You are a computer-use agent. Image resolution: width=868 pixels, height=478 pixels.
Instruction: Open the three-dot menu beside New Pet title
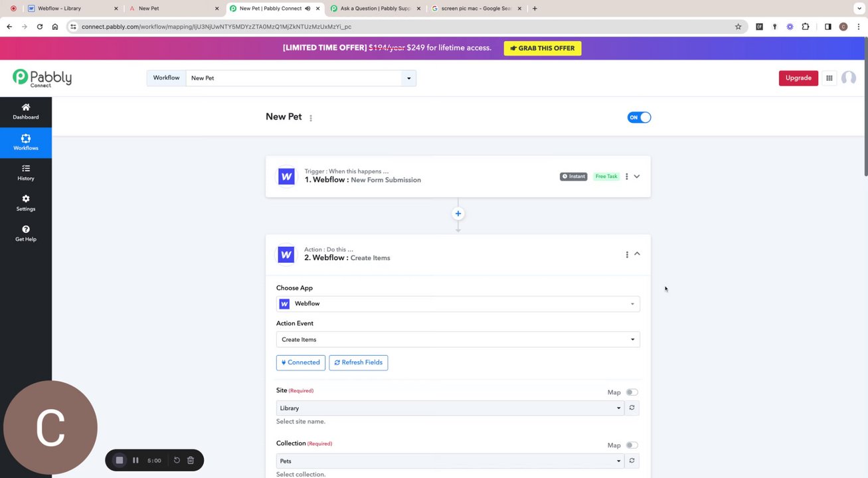click(310, 118)
